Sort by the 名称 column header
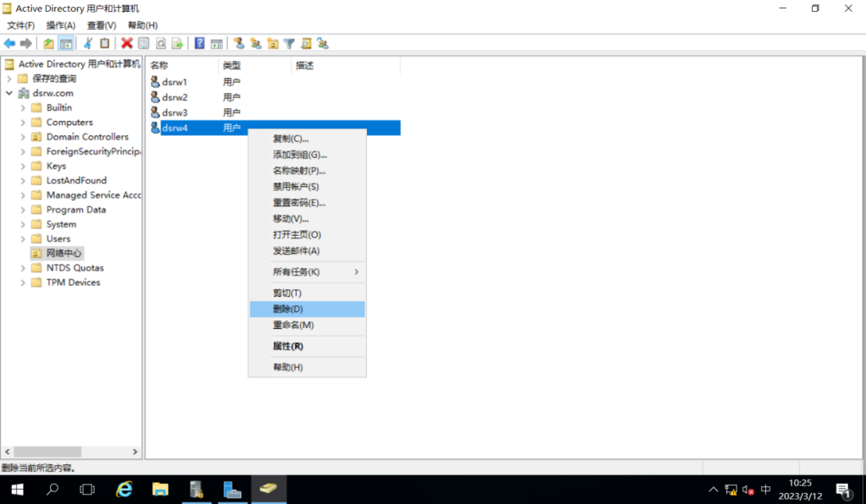 pyautogui.click(x=183, y=65)
